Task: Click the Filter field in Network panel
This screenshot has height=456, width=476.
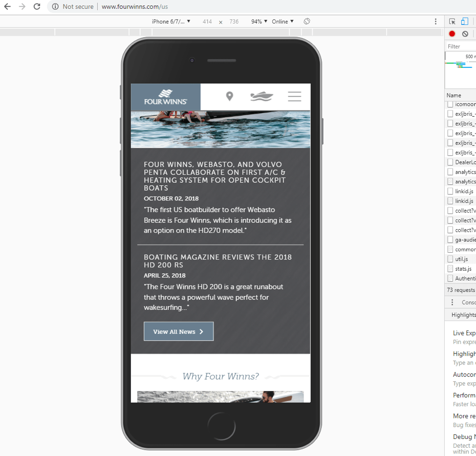Action: 461,46
